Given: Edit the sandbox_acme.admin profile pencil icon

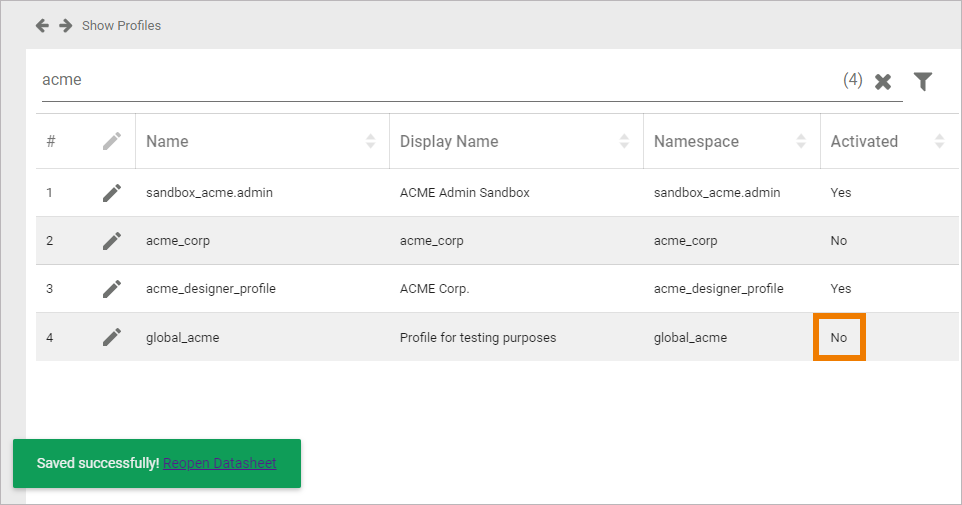Looking at the screenshot, I should (x=112, y=193).
